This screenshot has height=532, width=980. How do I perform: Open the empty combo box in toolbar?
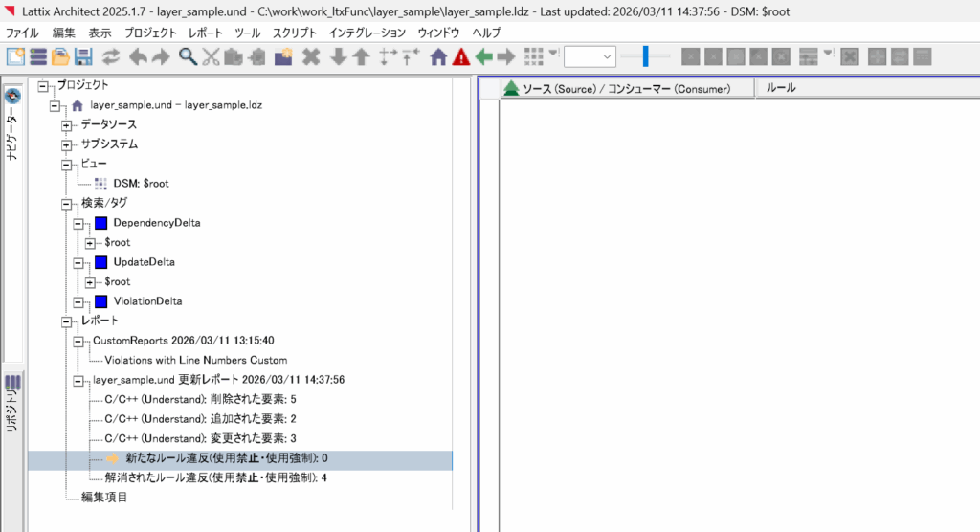[x=590, y=57]
